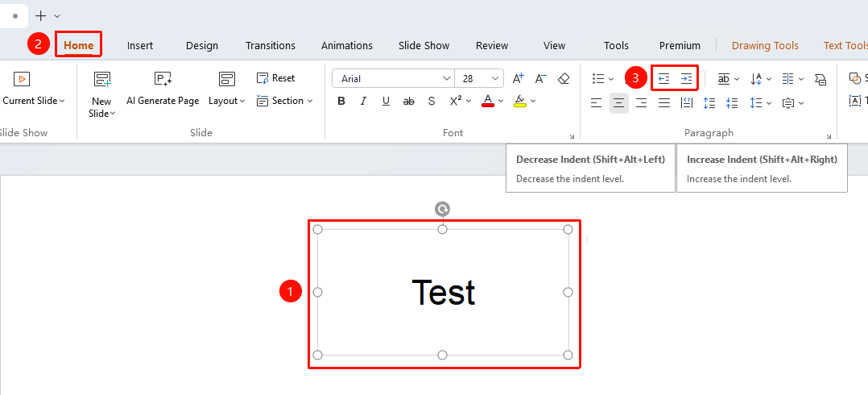Clear formatting with the eraser icon
868x395 pixels.
[x=564, y=78]
